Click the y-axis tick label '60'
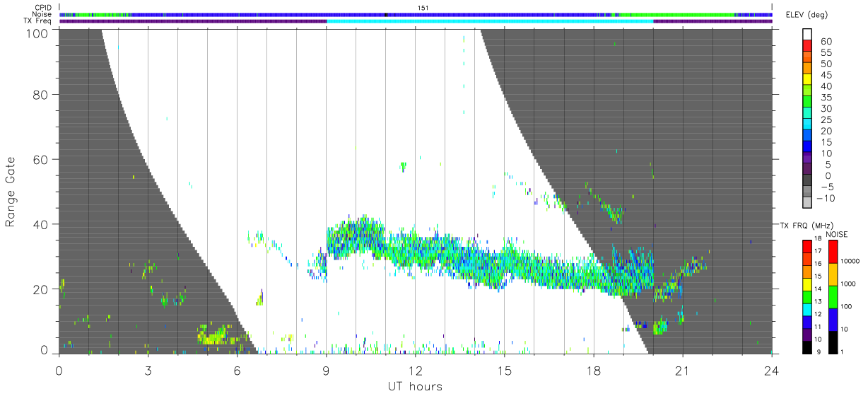Screen dimensions: 868x401 41,159
